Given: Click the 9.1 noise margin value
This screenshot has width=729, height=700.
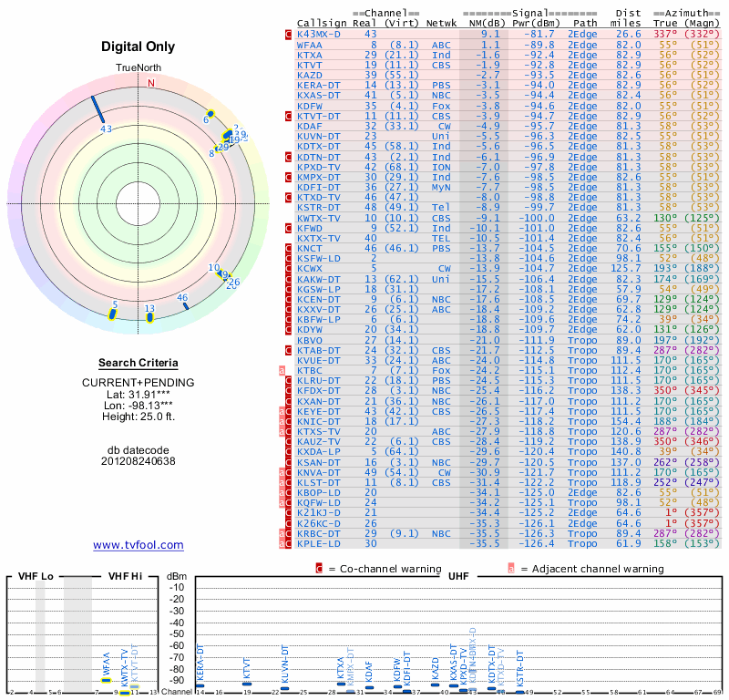Looking at the screenshot, I should (490, 34).
